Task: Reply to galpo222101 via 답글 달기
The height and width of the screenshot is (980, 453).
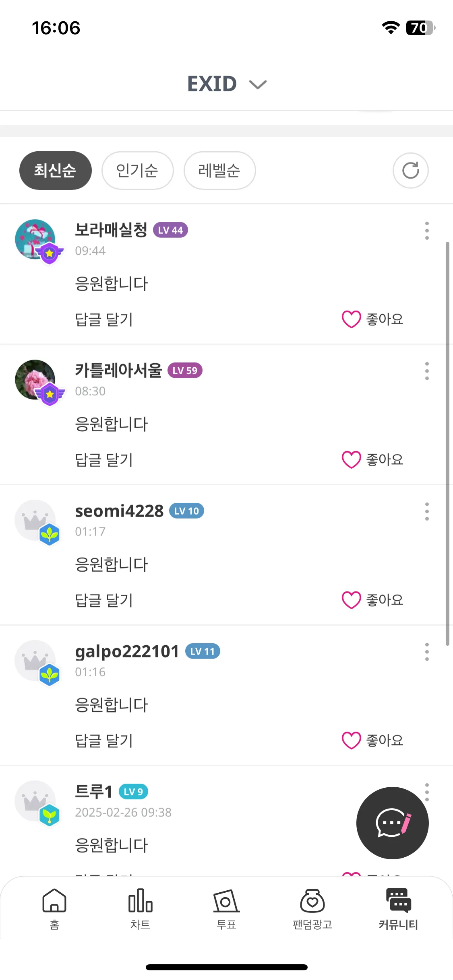Action: [104, 741]
